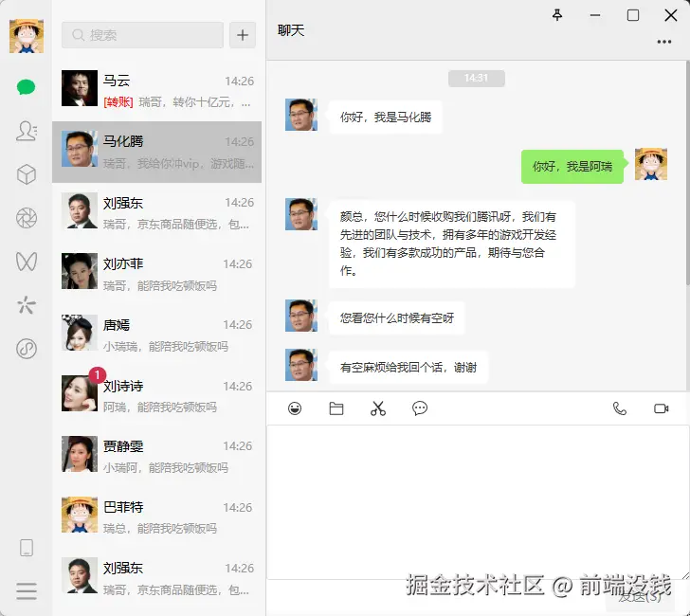Open the Chats tab in the sidebar
This screenshot has height=616, width=690.
point(26,87)
